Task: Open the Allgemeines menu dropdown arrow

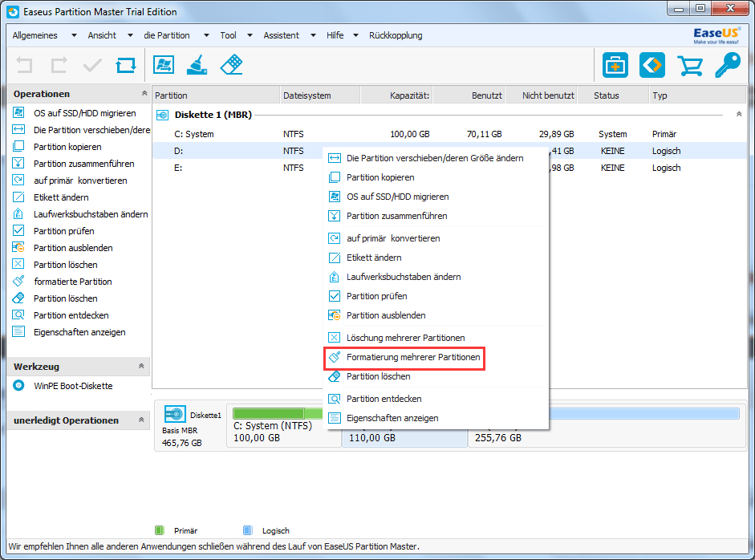Action: click(x=74, y=35)
